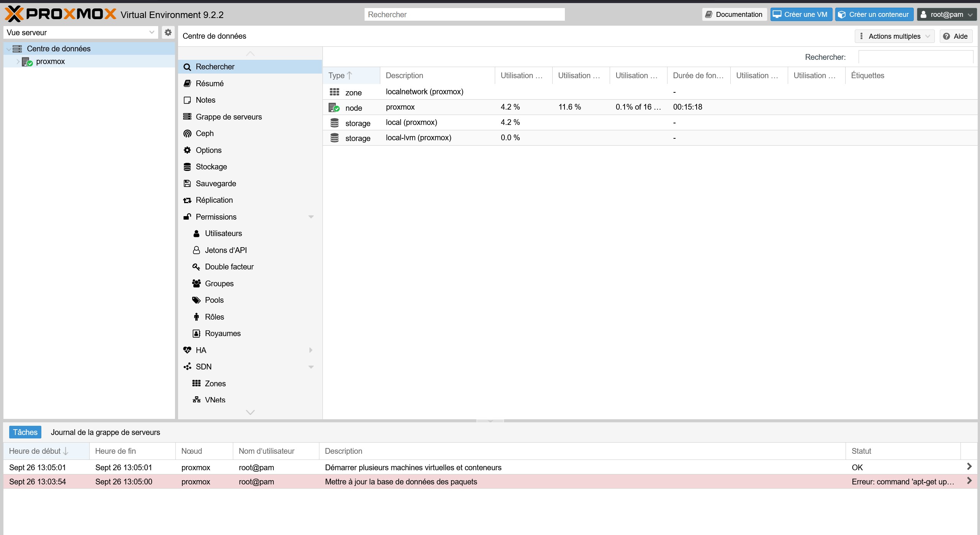
Task: Focus the Rechercher: filter field in grid
Action: (x=915, y=57)
